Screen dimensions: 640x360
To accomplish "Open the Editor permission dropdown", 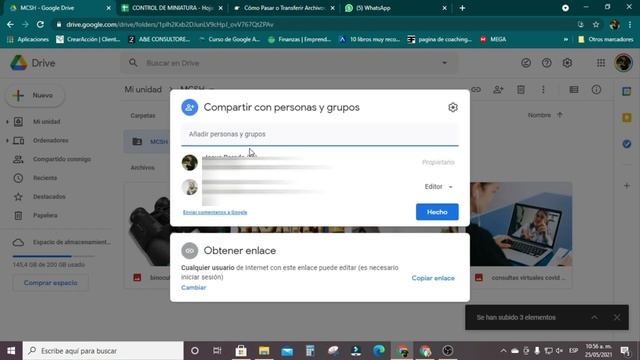I will click(438, 187).
